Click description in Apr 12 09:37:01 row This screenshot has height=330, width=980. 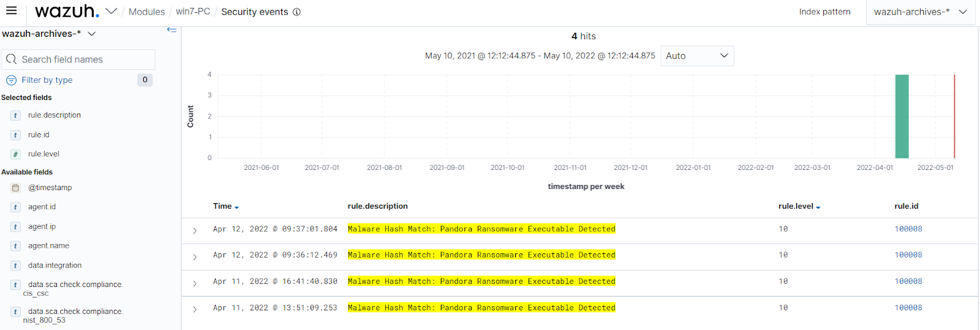point(481,229)
